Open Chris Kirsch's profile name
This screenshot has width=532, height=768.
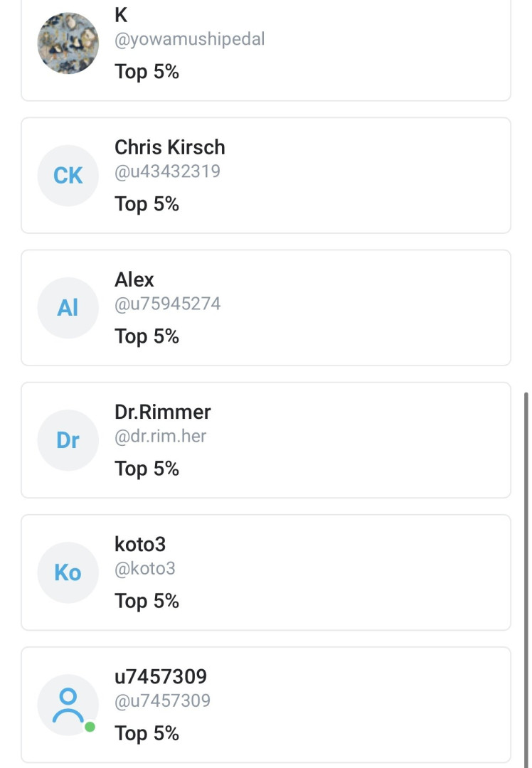coord(169,147)
